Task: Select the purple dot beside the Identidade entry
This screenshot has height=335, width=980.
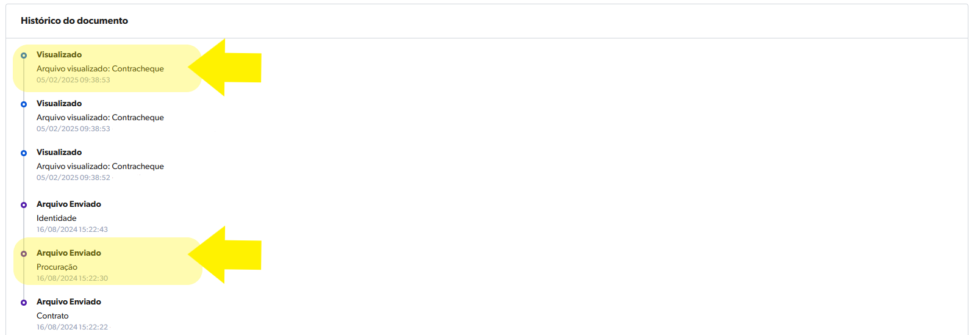Action: tap(24, 205)
